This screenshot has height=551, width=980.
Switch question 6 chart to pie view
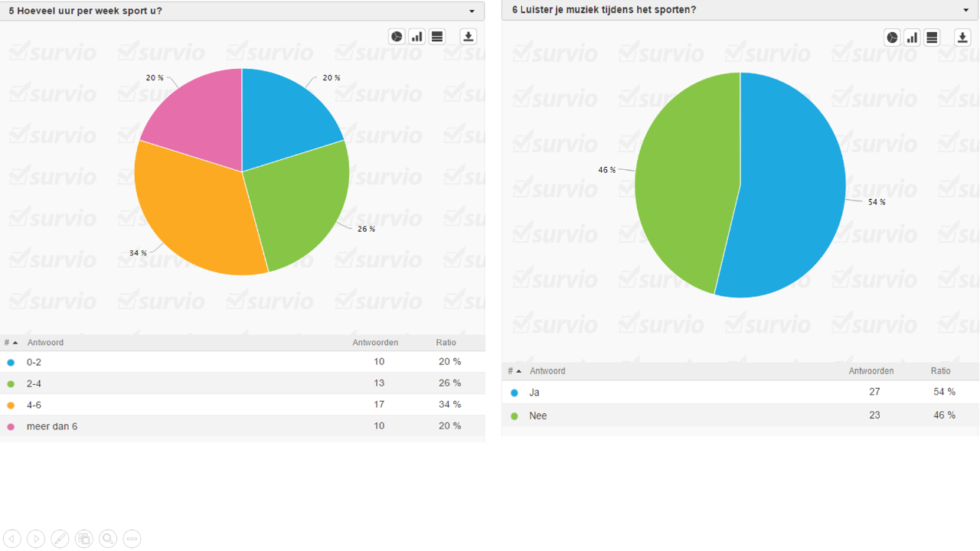(x=892, y=37)
